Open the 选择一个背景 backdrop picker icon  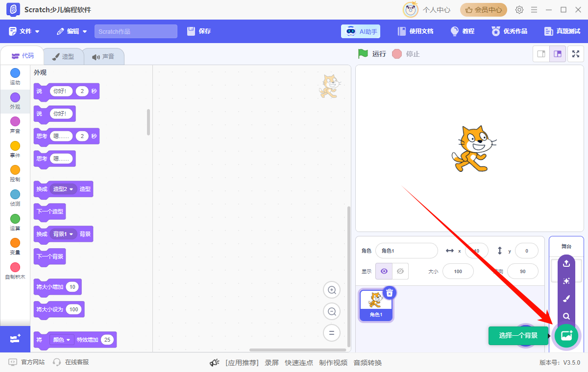(x=566, y=336)
